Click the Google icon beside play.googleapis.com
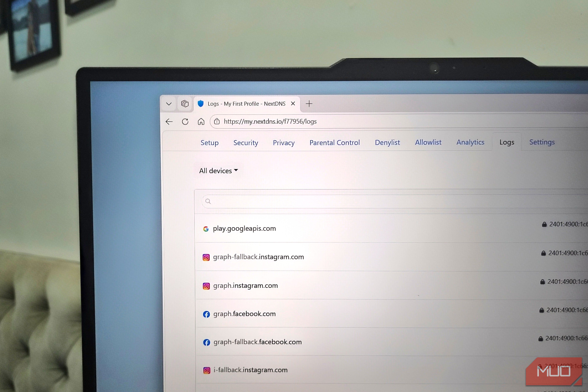This screenshot has height=392, width=588. click(206, 229)
